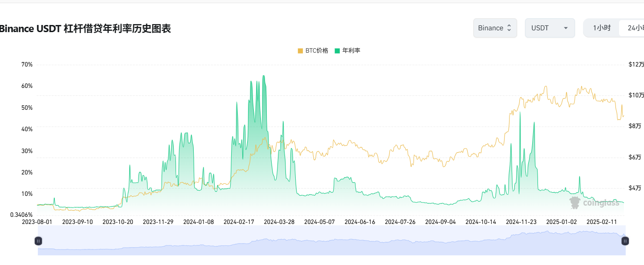Click the 2025-01-02 date label
The image size is (644, 265).
tap(561, 222)
